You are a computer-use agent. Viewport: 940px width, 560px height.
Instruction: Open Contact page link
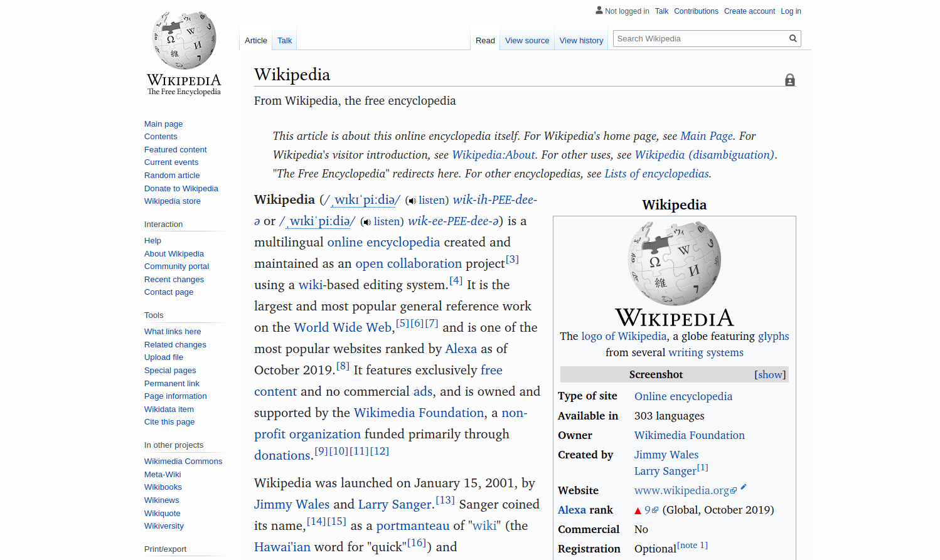(169, 292)
